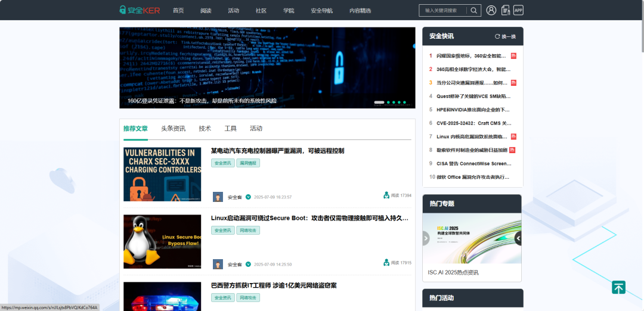The image size is (644, 311).
Task: Click the hot badge on news item 3
Action: coord(513,83)
